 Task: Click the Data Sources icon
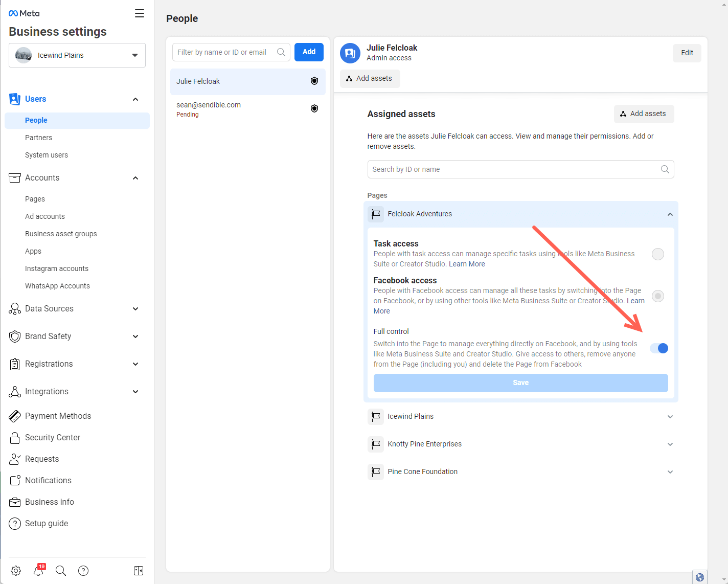tap(15, 309)
